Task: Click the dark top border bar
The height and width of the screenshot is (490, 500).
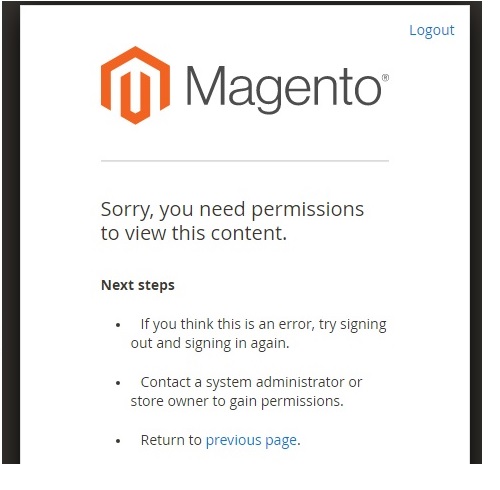Action: (242, 3)
